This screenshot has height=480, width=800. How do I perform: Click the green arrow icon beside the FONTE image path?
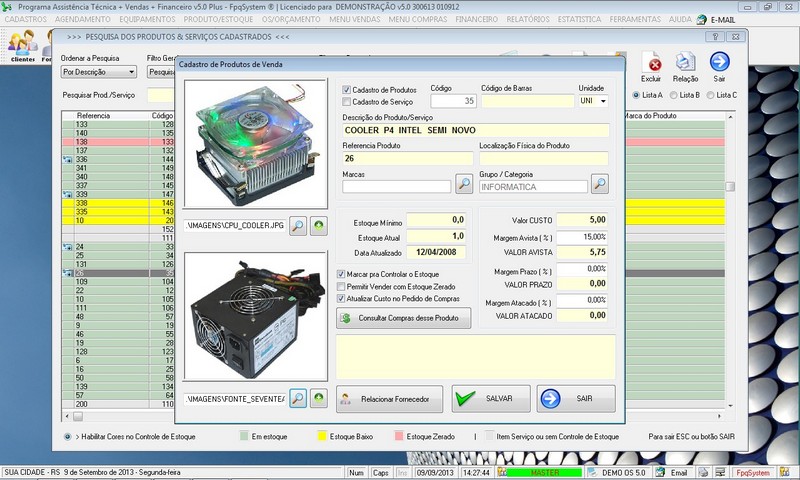click(319, 398)
